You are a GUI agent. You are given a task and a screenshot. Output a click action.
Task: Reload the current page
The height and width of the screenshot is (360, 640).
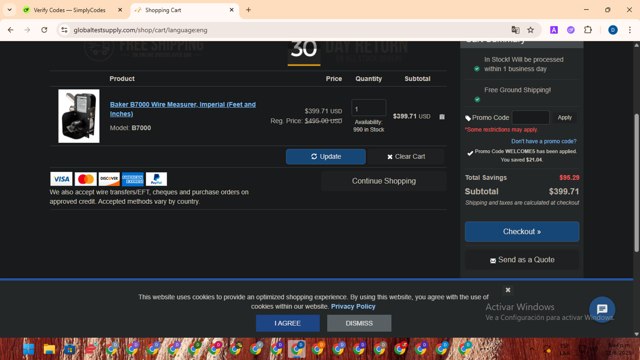pos(44,30)
